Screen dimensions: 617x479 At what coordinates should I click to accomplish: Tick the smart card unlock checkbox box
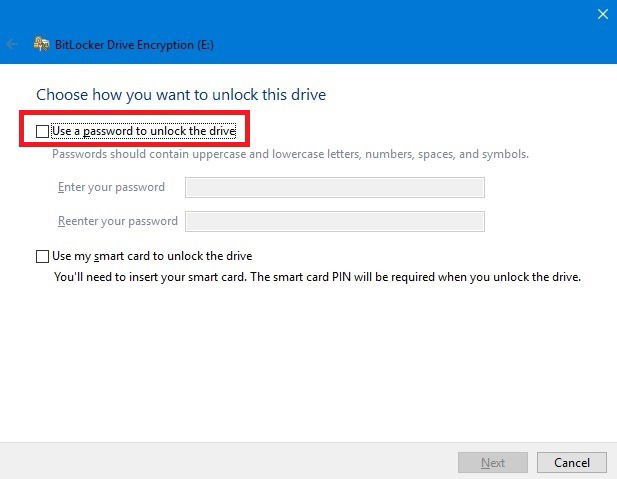click(42, 256)
